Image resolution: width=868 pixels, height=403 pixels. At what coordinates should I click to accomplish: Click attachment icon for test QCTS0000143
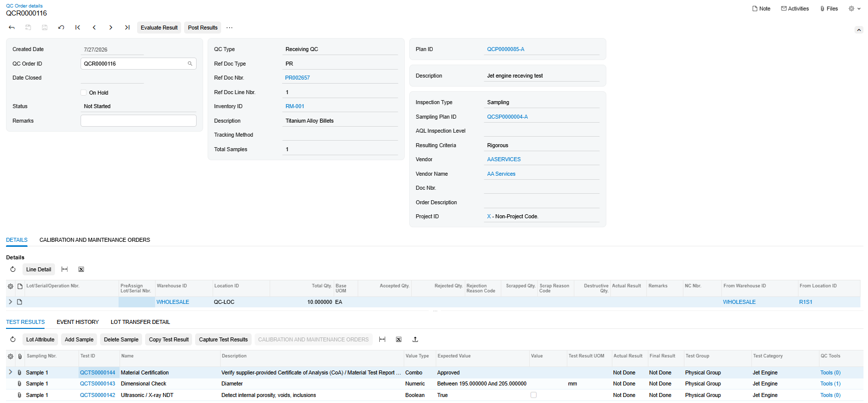(x=20, y=383)
